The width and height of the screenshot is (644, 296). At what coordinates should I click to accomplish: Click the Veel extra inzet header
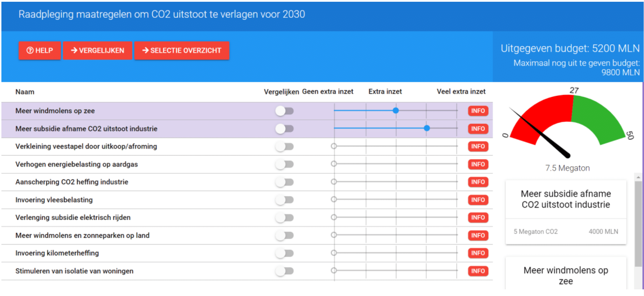461,91
